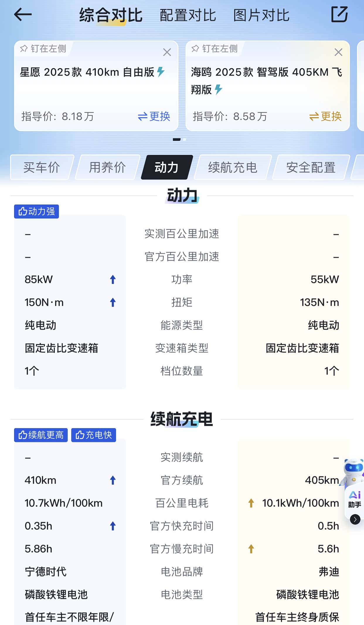364x625 pixels.
Task: Tap the 续航更高 thumbs-up badge
Action: [41, 435]
